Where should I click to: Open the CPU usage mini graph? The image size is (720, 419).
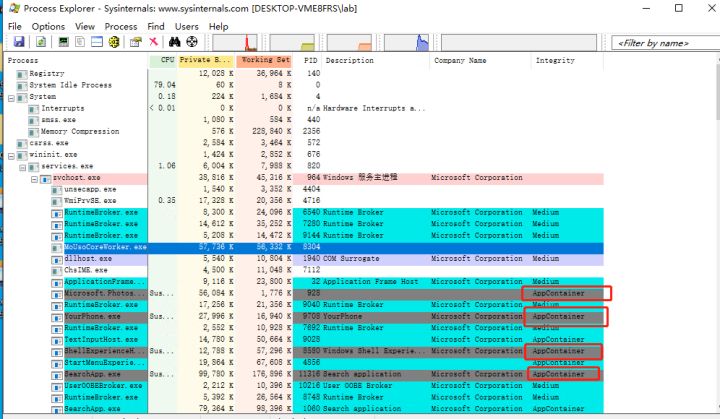(x=235, y=43)
